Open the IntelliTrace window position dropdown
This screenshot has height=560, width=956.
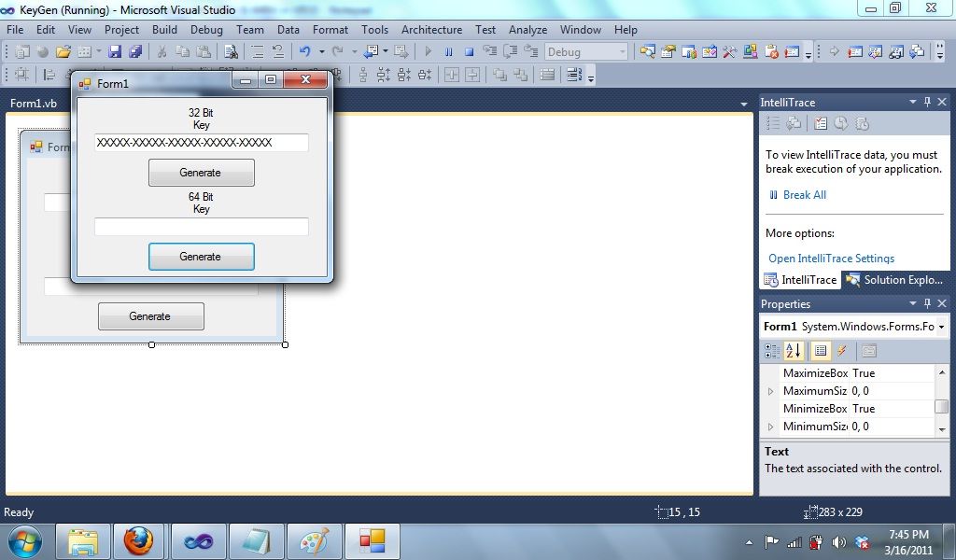913,103
